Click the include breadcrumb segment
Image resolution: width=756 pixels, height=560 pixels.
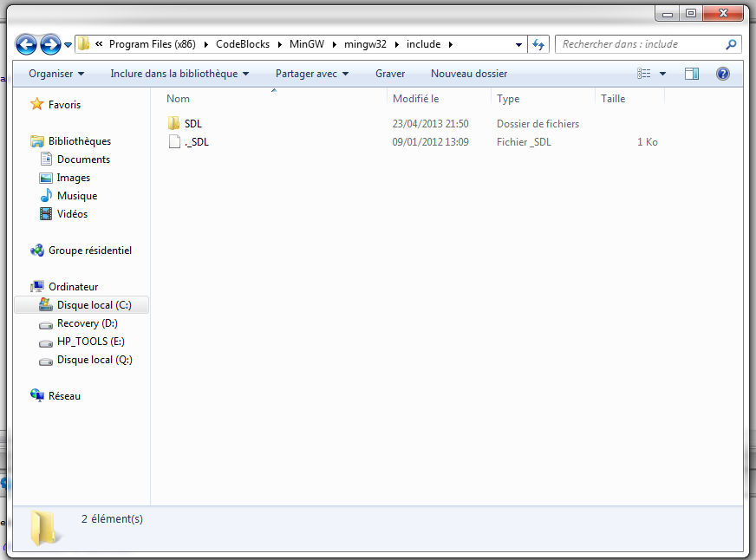(x=423, y=44)
